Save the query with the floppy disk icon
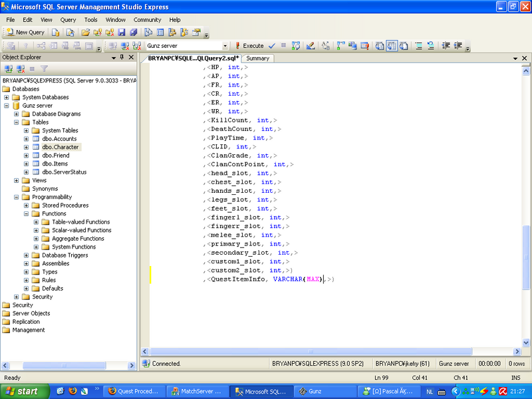The height and width of the screenshot is (399, 532). tap(122, 32)
